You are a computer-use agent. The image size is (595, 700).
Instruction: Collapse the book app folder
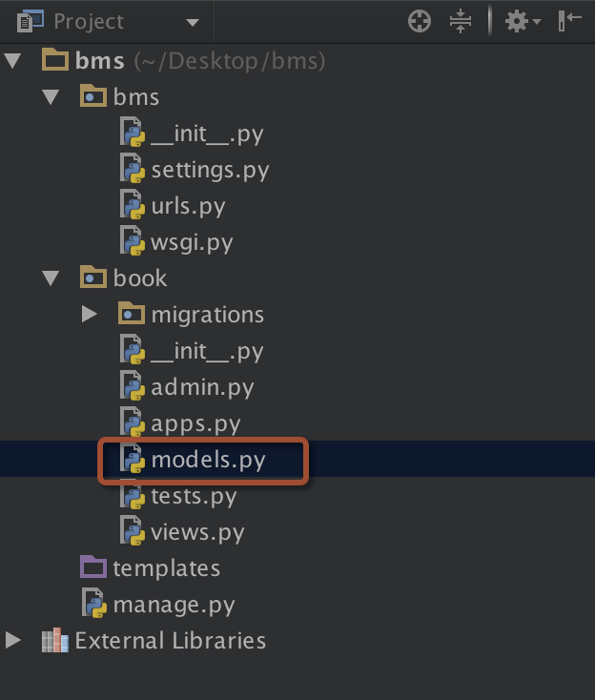(51, 278)
